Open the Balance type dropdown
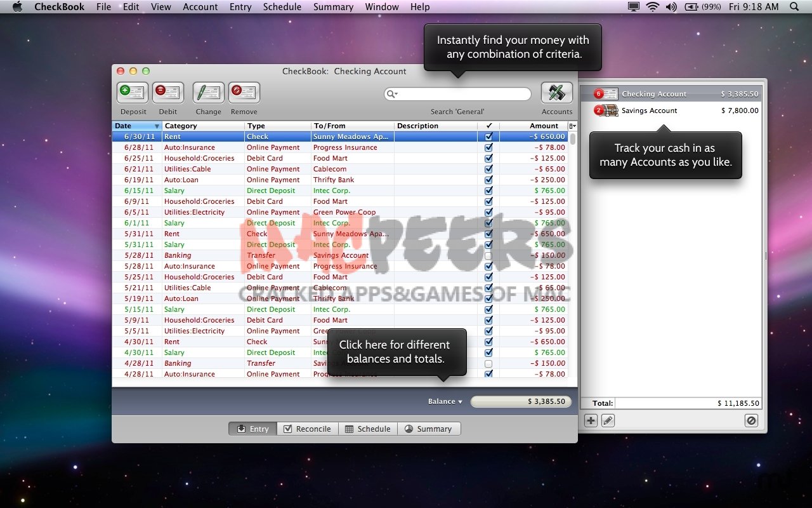 pyautogui.click(x=445, y=401)
